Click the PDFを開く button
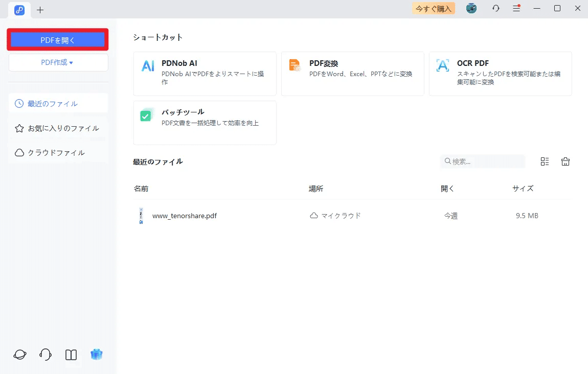 [58, 38]
